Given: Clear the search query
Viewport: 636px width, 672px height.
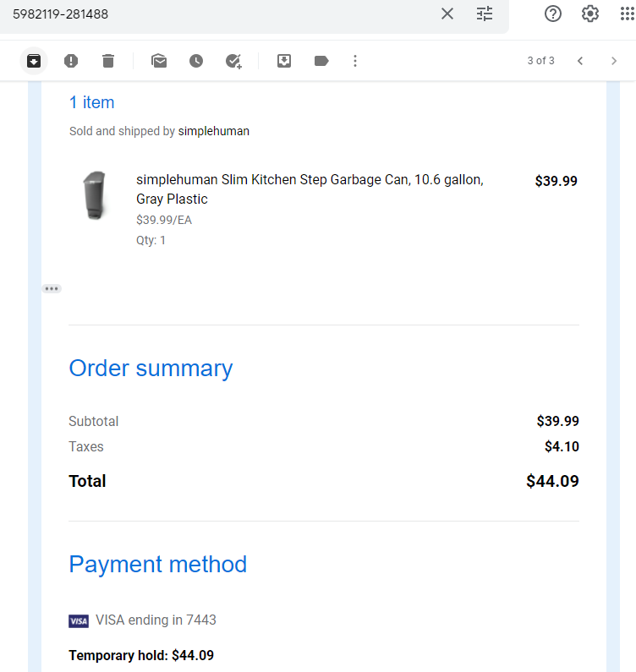Looking at the screenshot, I should pos(447,14).
